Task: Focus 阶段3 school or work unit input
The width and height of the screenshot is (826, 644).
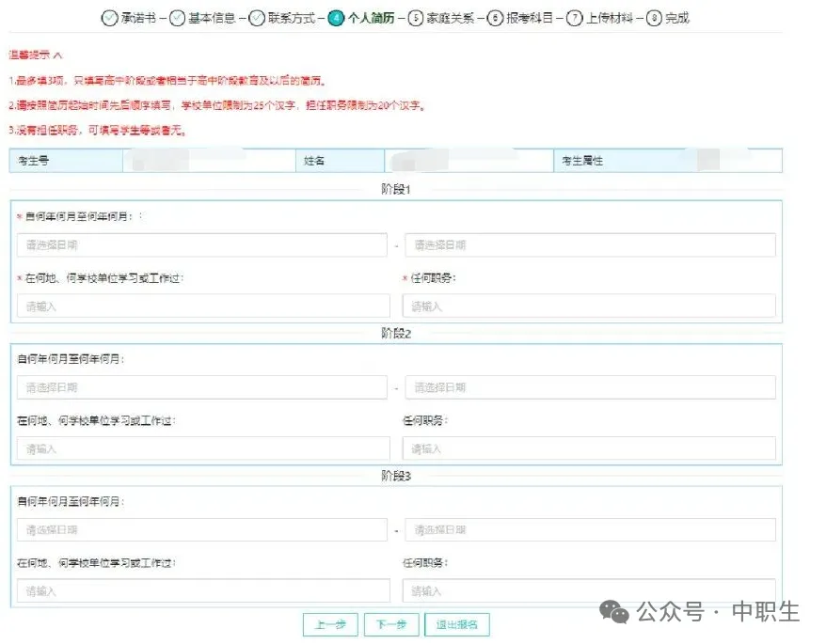Action: pos(203,590)
